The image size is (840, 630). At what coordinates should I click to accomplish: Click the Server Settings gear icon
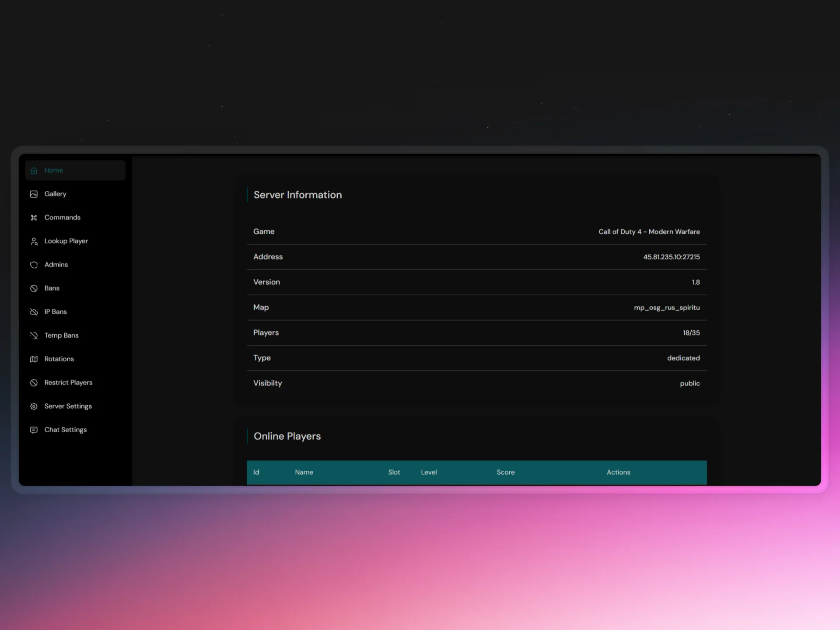(x=34, y=406)
